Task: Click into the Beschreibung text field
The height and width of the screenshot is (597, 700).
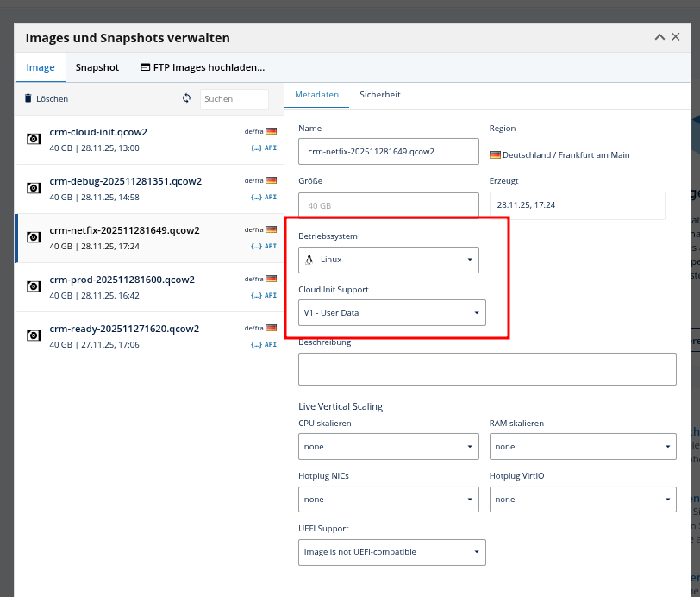Action: coord(487,369)
